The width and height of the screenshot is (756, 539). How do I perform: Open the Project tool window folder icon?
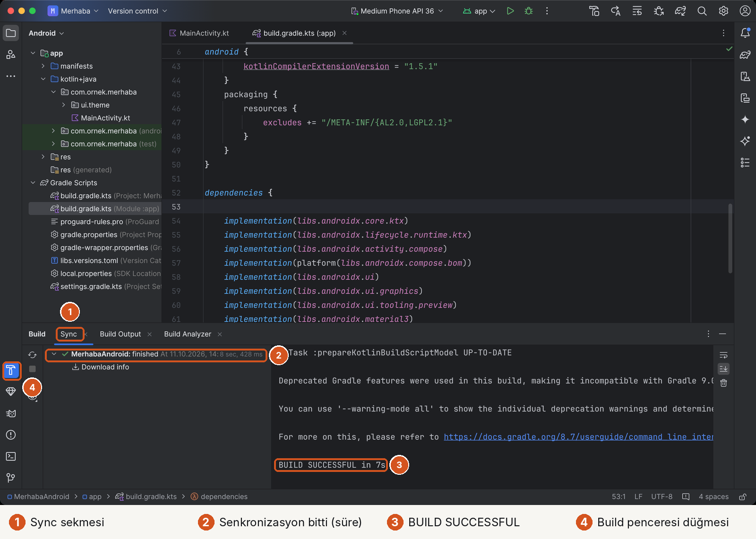tap(11, 33)
